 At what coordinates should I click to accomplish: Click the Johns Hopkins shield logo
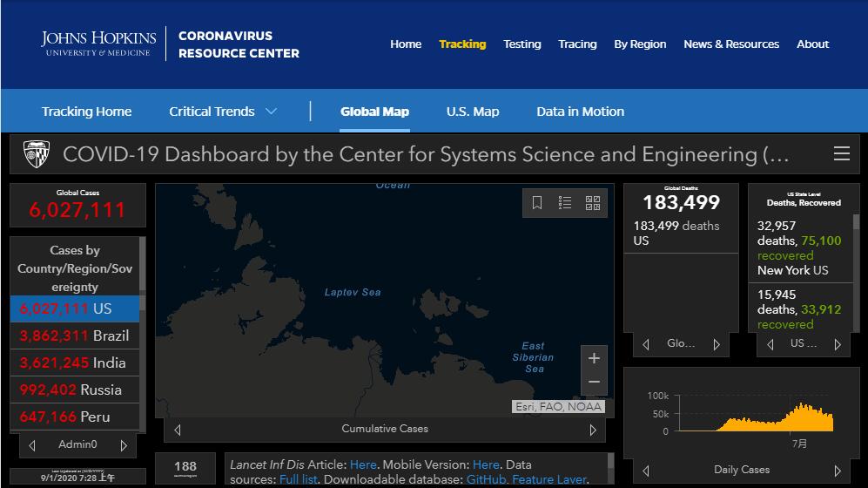point(37,154)
